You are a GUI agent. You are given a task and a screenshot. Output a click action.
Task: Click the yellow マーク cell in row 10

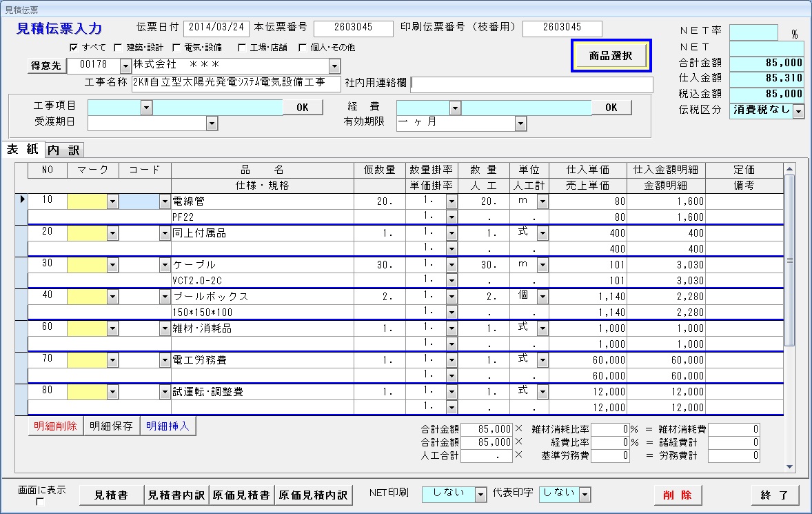(87, 201)
